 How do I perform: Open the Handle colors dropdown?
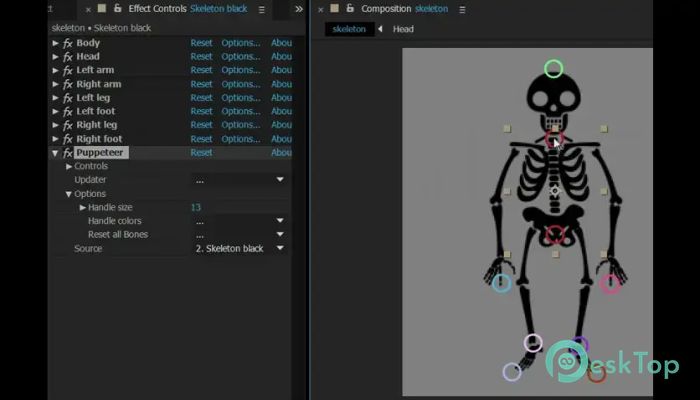pyautogui.click(x=239, y=221)
